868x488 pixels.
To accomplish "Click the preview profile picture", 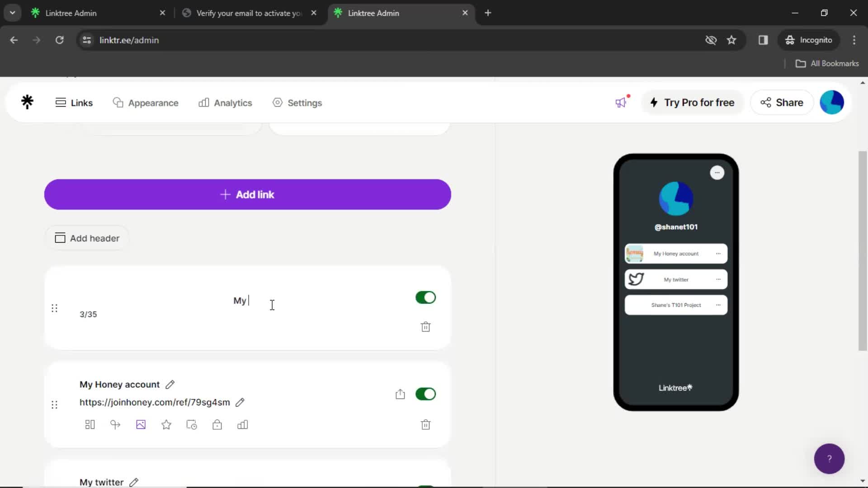I will (676, 199).
